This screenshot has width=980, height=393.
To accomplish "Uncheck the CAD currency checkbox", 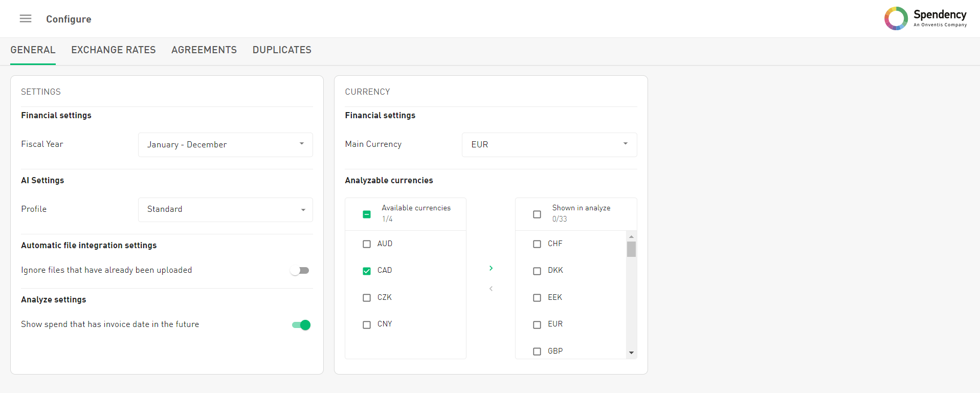I will pyautogui.click(x=367, y=271).
